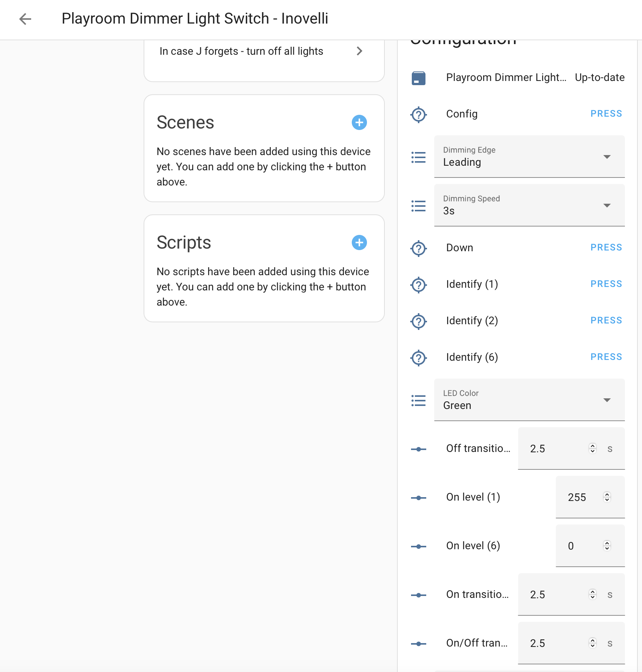The image size is (642, 672).
Task: Click the 'Identify (1)' entity label
Action: [472, 284]
